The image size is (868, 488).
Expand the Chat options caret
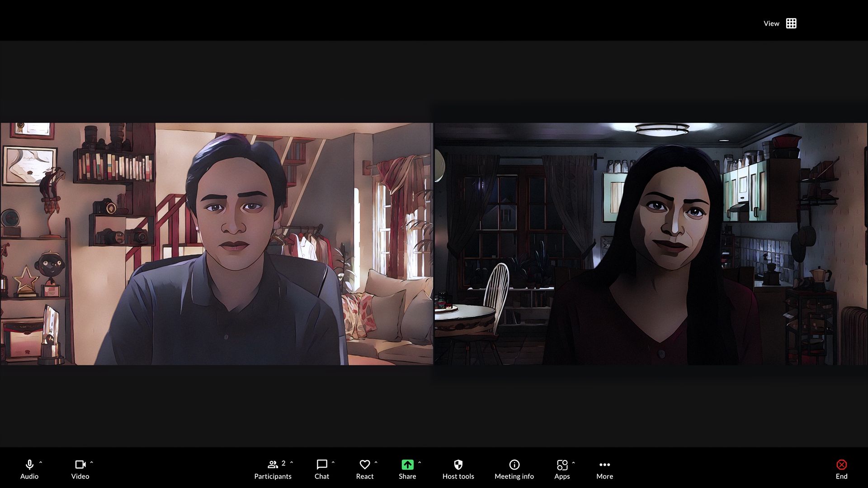333,463
